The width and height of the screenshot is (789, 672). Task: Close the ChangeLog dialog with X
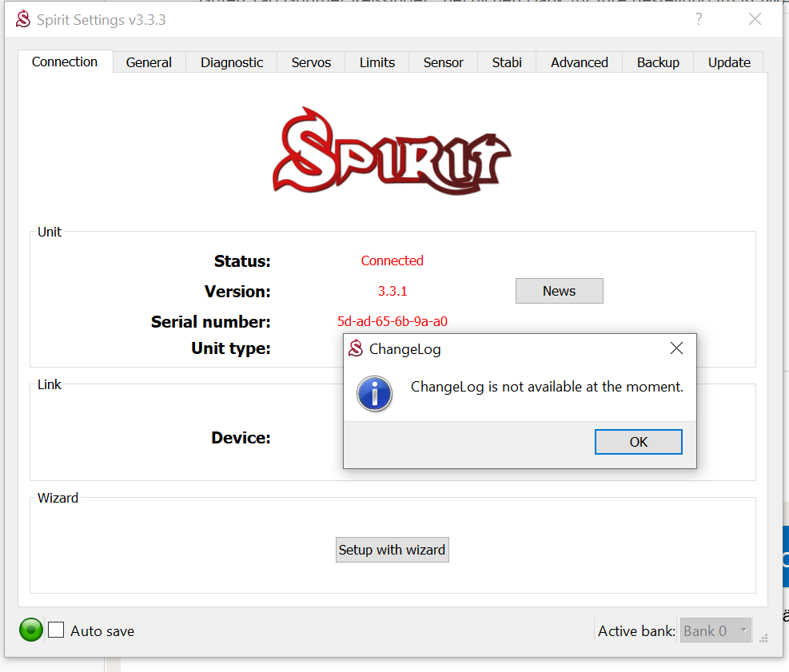[676, 348]
